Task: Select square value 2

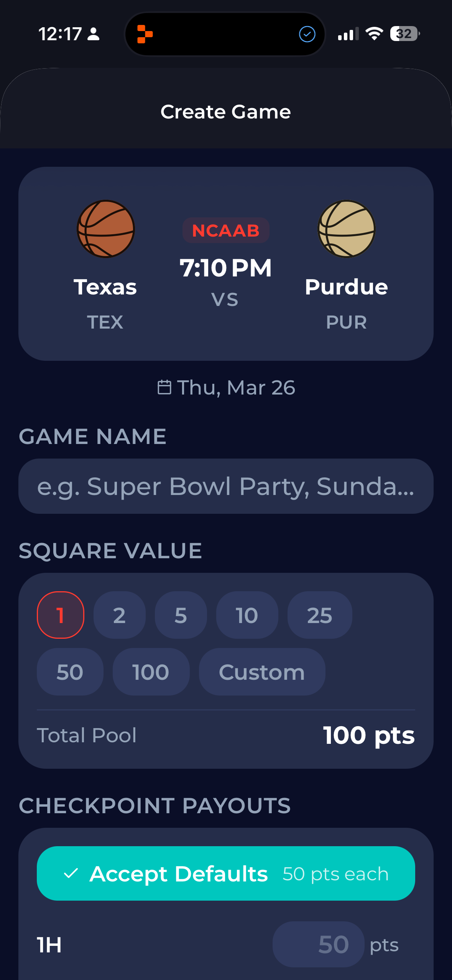Action: click(119, 615)
